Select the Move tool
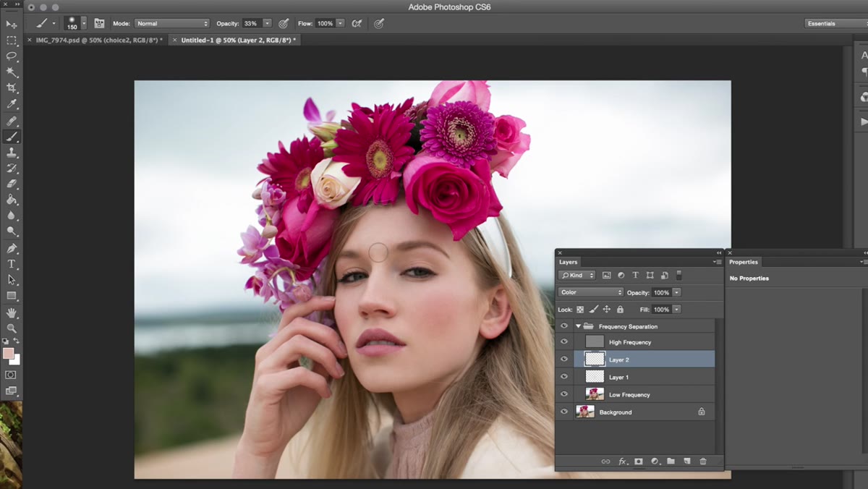The height and width of the screenshot is (489, 868). tap(12, 25)
